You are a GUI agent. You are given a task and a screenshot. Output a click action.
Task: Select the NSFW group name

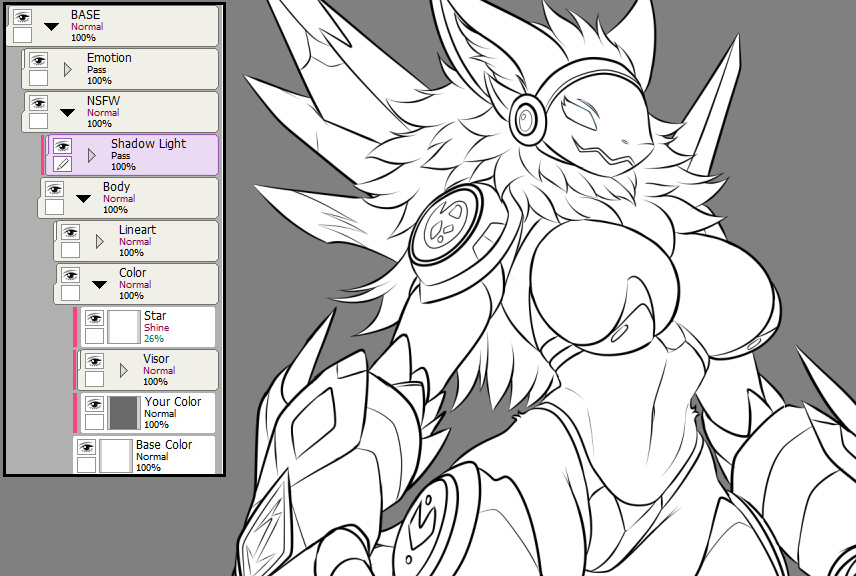pyautogui.click(x=103, y=101)
